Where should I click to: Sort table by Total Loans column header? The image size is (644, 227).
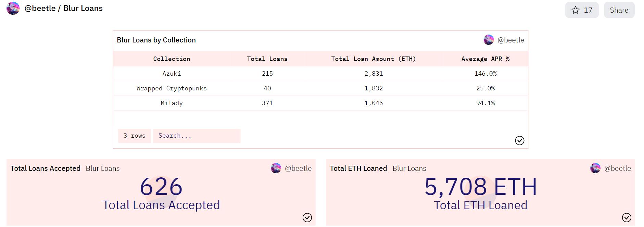[267, 59]
